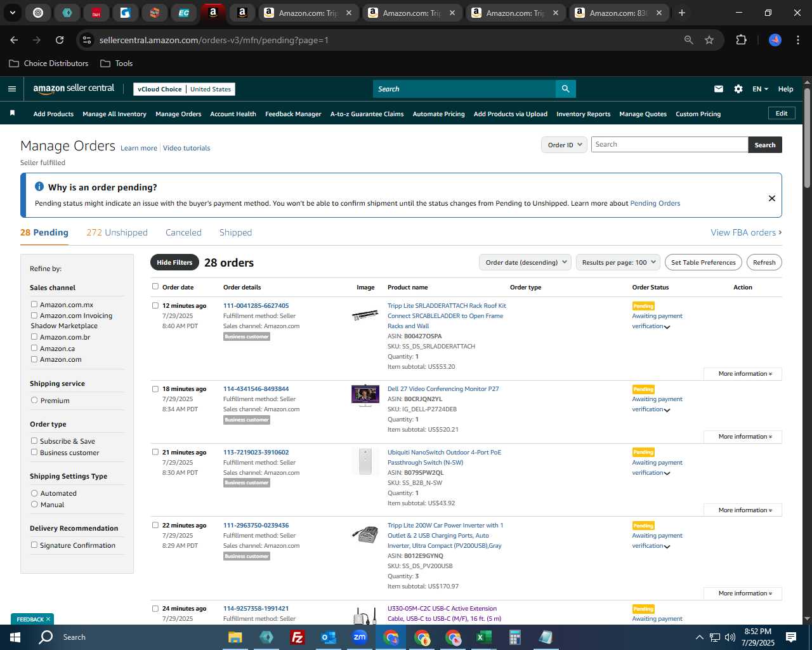This screenshot has height=650, width=812.
Task: Click the browser address bar URL
Action: 214,40
